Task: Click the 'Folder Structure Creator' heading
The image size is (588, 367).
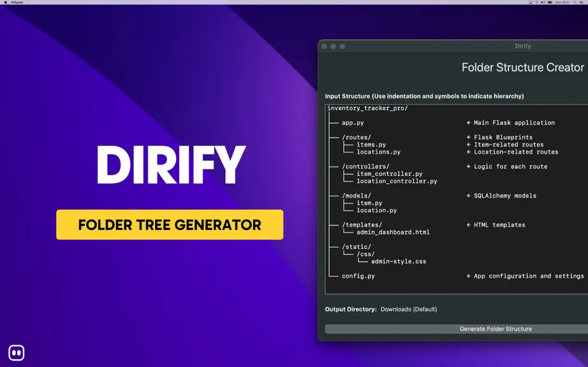Action: 523,68
